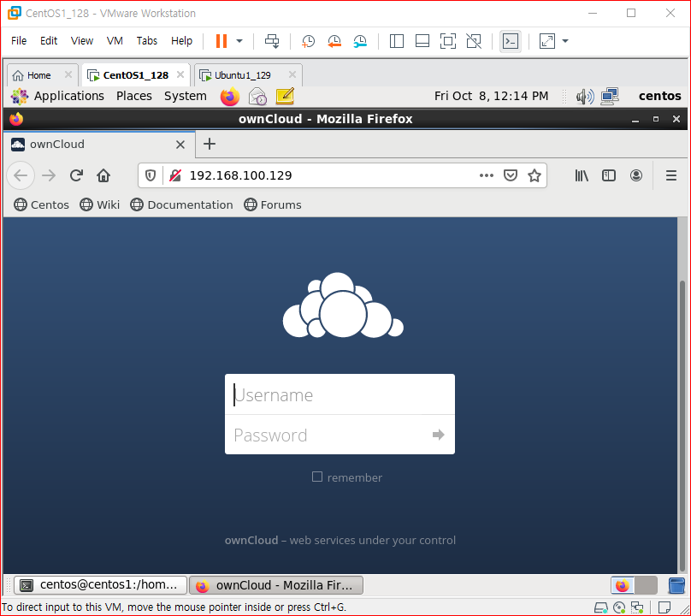Go back in Firefox history
Viewport: 691px width, 616px height.
point(21,175)
